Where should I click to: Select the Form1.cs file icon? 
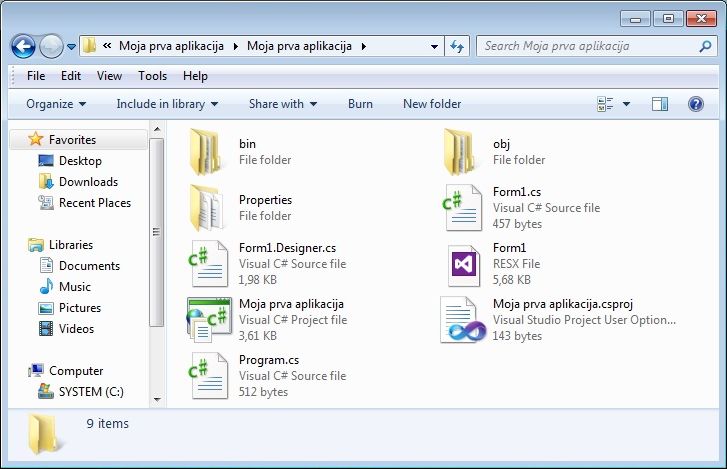pos(461,207)
